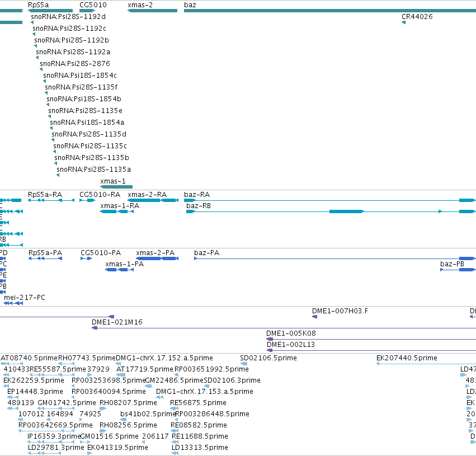This screenshot has height=456, width=476.
Task: Click label snoRNA:Psi28S-1135a
Action: 94,170
